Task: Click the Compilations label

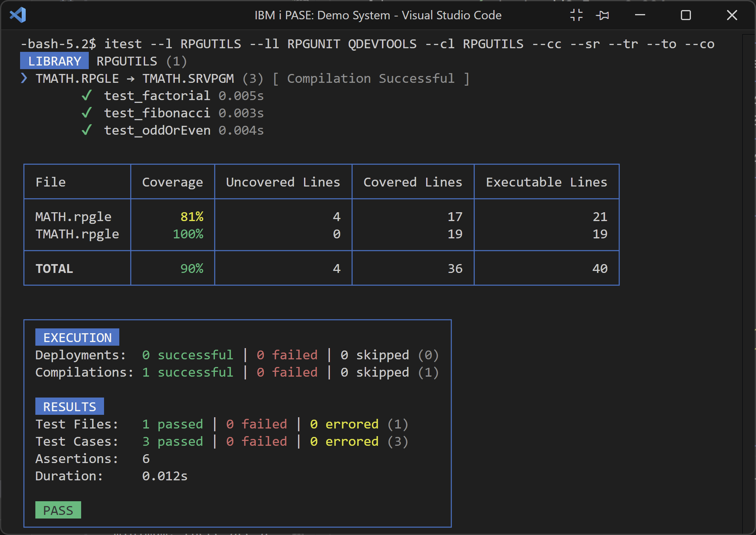Action: 84,372
